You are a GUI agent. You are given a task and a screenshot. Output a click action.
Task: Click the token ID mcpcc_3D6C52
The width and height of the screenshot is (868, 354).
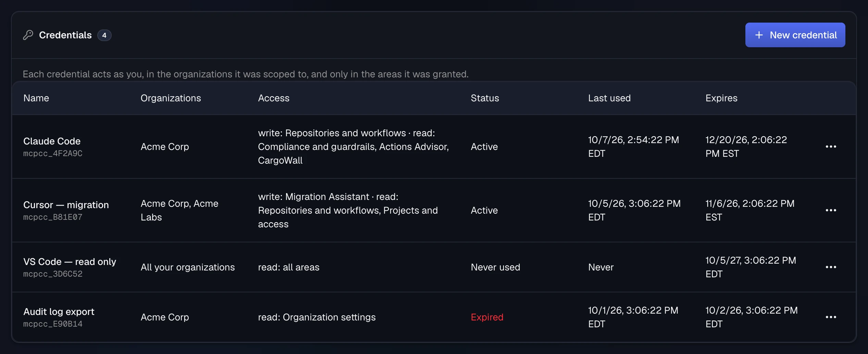[x=53, y=274]
